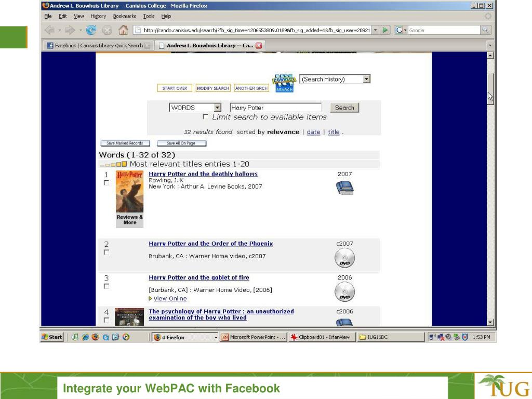The width and height of the screenshot is (532, 399).
Task: Open the Windows Start button
Action: tap(52, 337)
